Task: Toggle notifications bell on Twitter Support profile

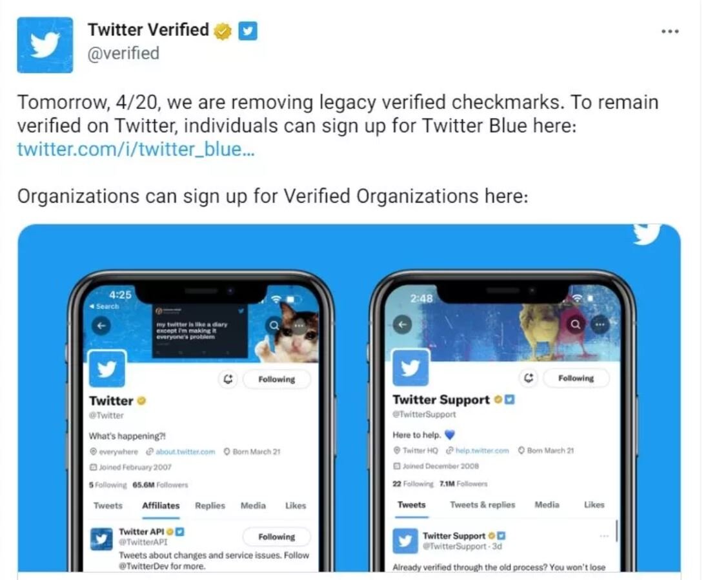Action: coord(529,378)
